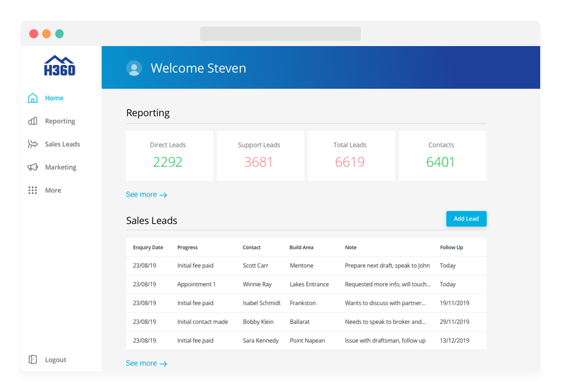Select Logout in the sidebar
Screen dimensions: 561x392
(x=55, y=360)
